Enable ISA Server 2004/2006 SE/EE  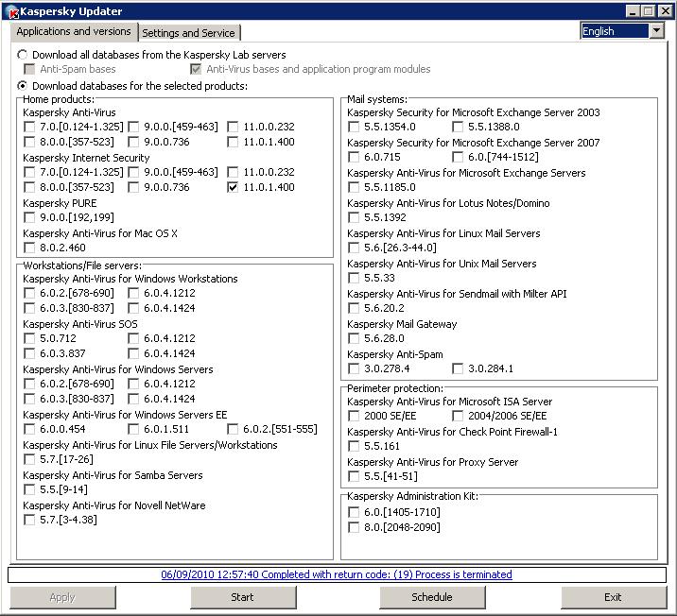458,417
